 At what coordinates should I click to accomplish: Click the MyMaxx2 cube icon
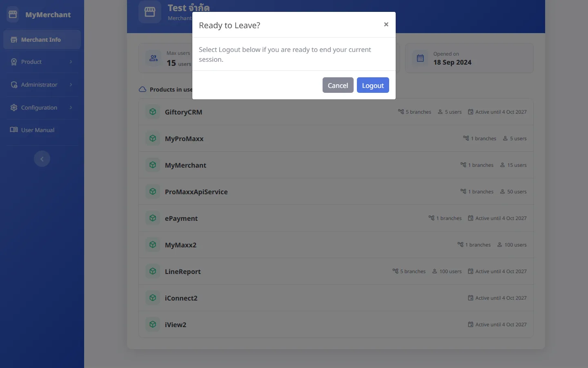pyautogui.click(x=153, y=245)
